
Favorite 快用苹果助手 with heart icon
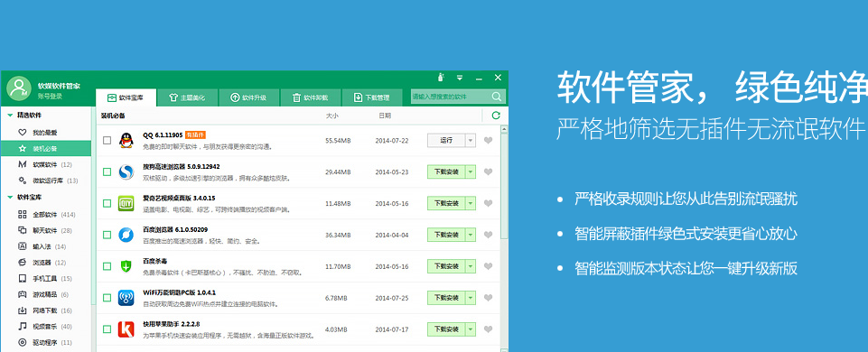tap(488, 329)
